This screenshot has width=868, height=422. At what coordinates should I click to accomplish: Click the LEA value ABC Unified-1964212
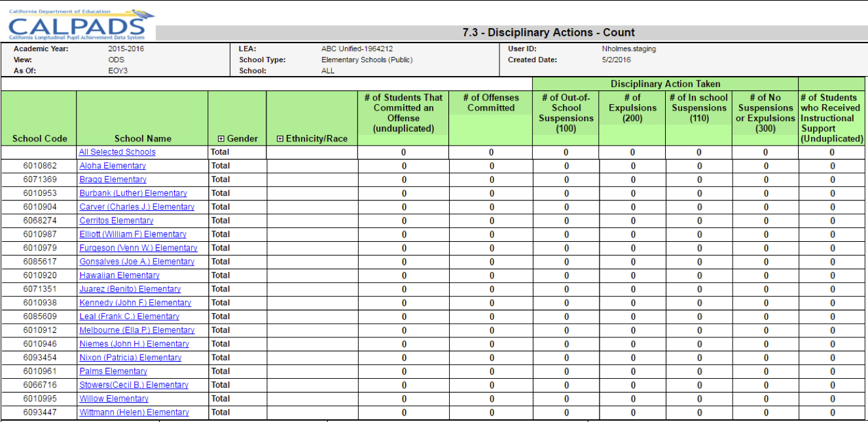tap(357, 49)
